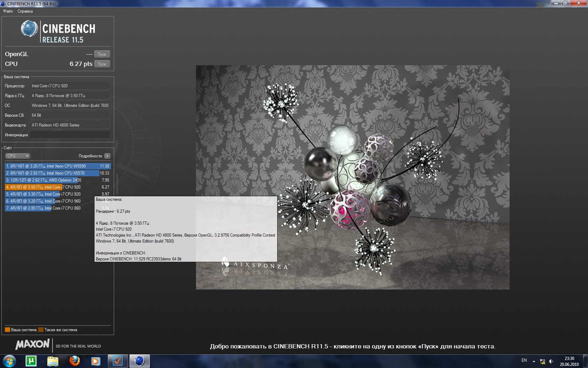Open uTorrent from the taskbar
This screenshot has width=588, height=368.
(31, 361)
